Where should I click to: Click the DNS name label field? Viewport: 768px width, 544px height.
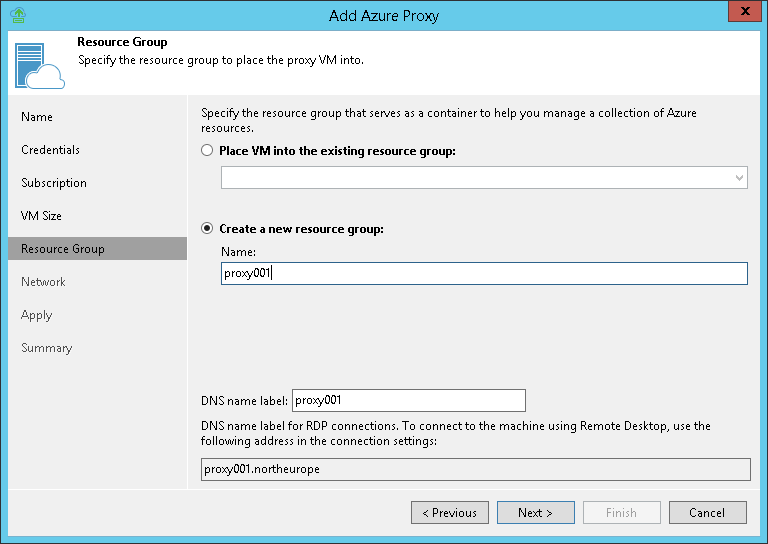[408, 400]
